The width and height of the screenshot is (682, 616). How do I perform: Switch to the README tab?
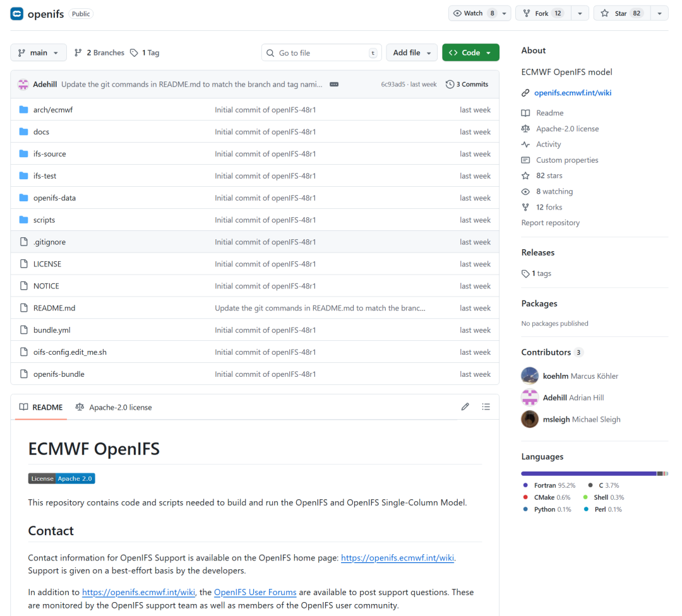tap(41, 407)
